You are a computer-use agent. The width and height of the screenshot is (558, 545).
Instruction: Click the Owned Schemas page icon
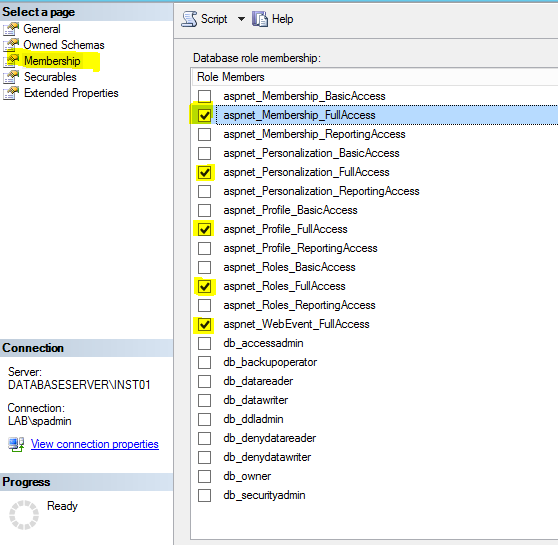coord(11,45)
